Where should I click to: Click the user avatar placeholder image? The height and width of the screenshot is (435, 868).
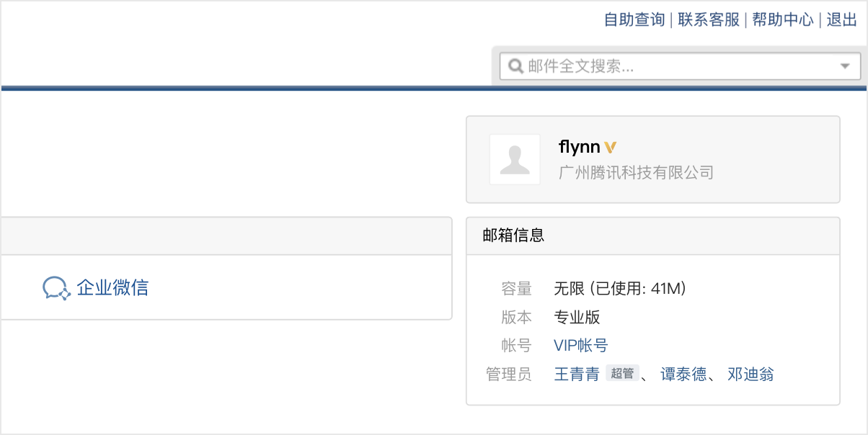(x=515, y=160)
